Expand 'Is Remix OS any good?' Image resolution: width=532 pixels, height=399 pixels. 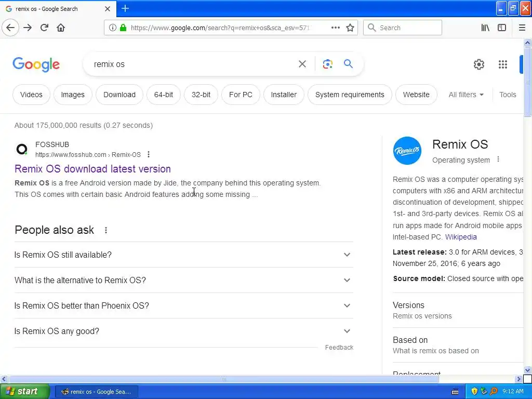click(183, 331)
